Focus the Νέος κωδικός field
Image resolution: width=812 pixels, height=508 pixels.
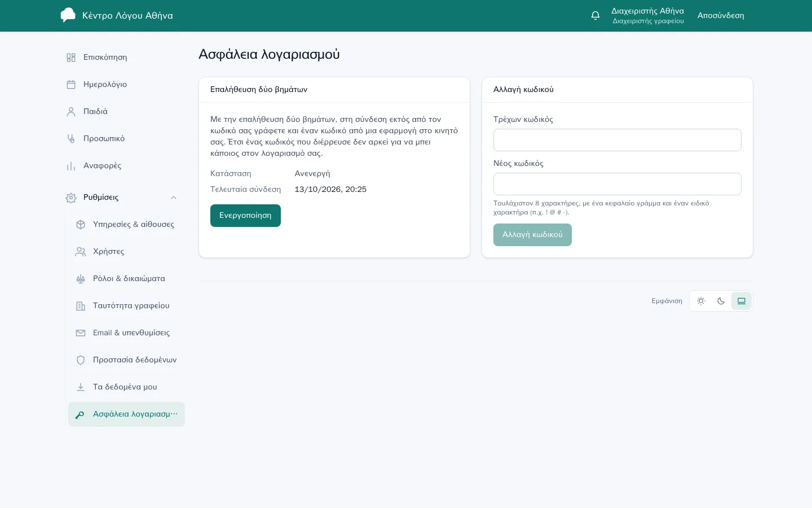617,184
